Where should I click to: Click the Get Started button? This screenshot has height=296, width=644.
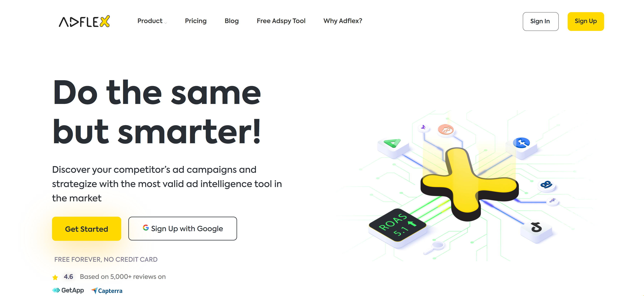pyautogui.click(x=87, y=229)
